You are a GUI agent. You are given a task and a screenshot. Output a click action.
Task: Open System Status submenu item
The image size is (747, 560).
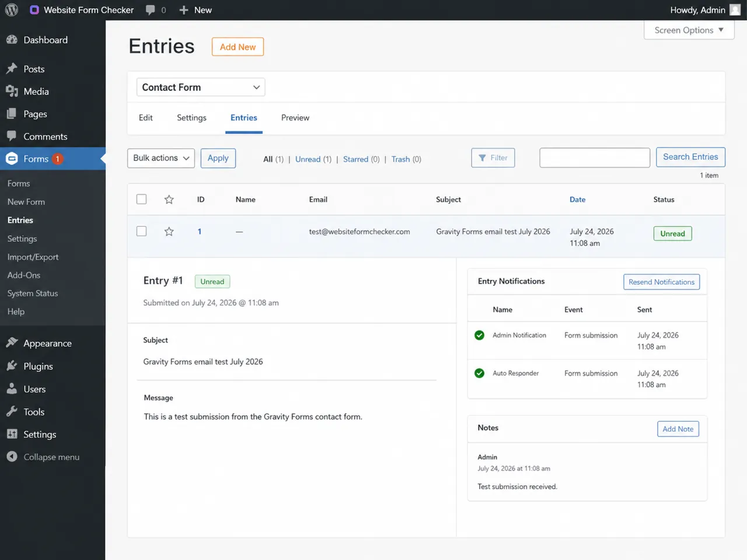click(33, 293)
